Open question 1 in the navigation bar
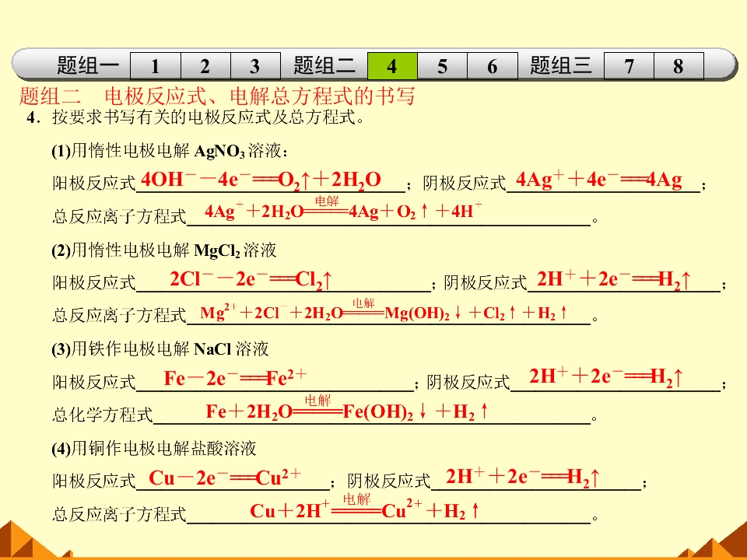Screen dimensions: 747x560 (x=155, y=65)
